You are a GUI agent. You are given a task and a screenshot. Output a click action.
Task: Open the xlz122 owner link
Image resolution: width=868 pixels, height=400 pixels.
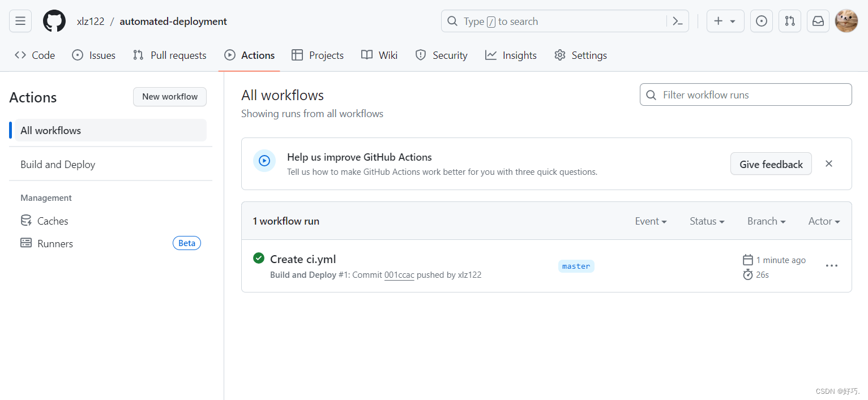tap(91, 21)
